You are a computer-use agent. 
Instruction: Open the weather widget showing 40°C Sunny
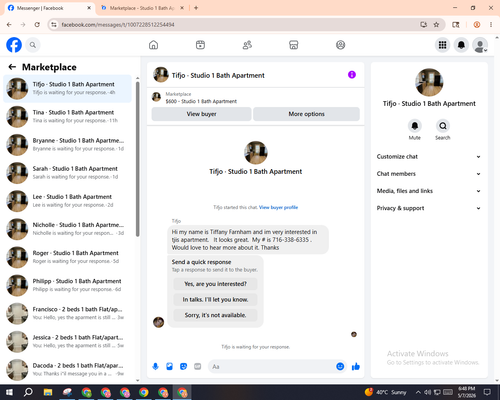[x=385, y=392]
